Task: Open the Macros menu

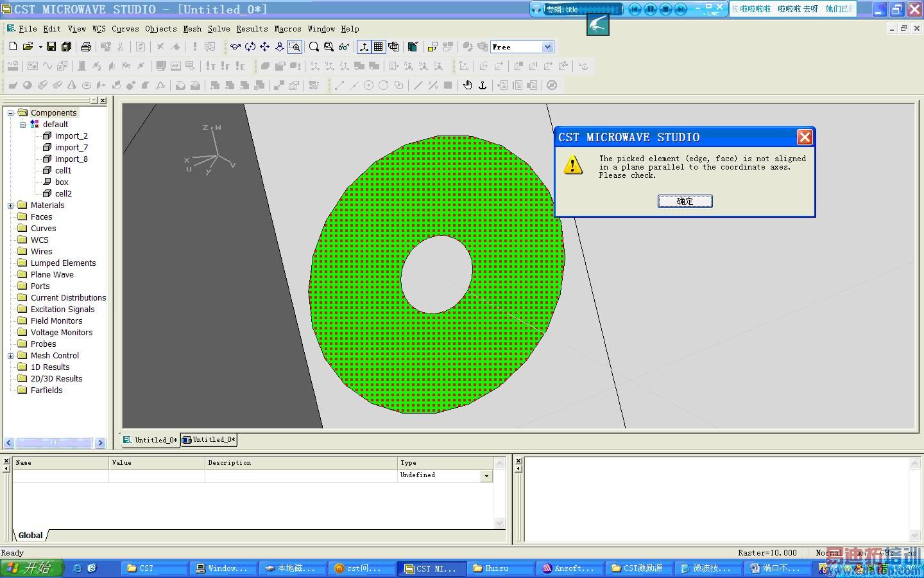Action: click(x=287, y=29)
